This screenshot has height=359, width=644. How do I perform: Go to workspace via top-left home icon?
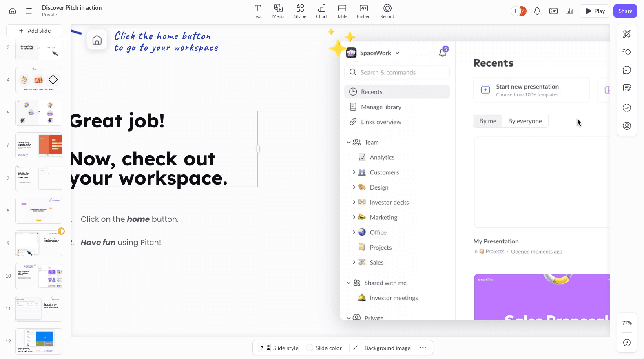click(x=13, y=11)
